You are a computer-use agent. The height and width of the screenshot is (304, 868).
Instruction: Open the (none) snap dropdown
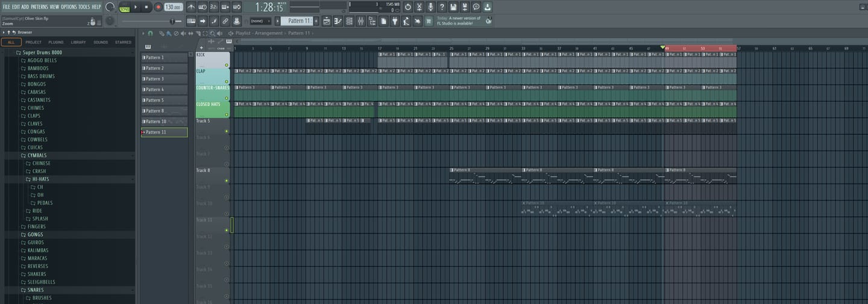point(261,21)
